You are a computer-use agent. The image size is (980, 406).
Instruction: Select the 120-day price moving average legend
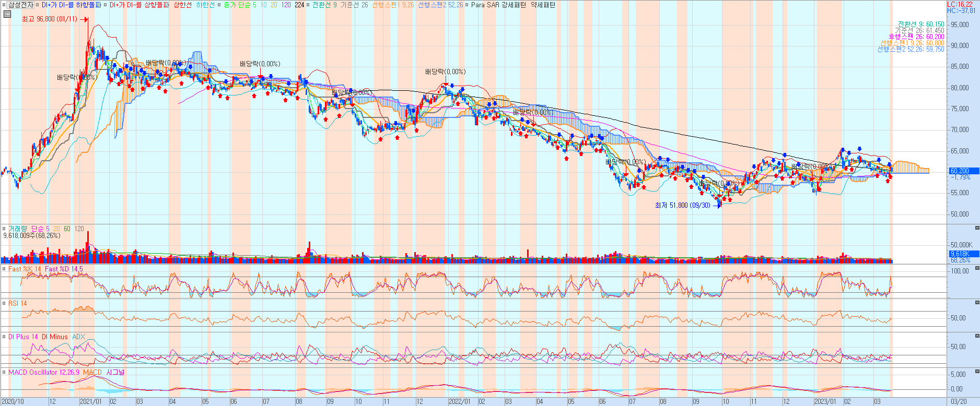pyautogui.click(x=286, y=5)
